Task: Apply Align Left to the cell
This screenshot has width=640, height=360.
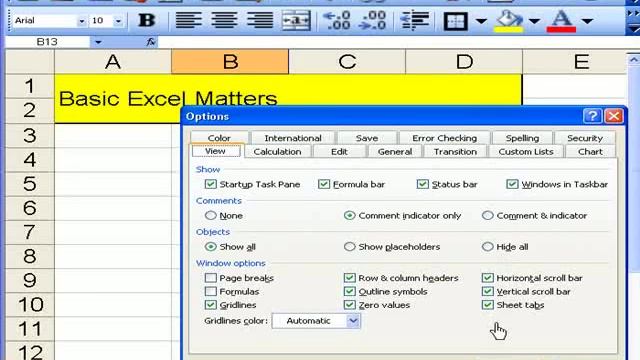Action: [189, 20]
